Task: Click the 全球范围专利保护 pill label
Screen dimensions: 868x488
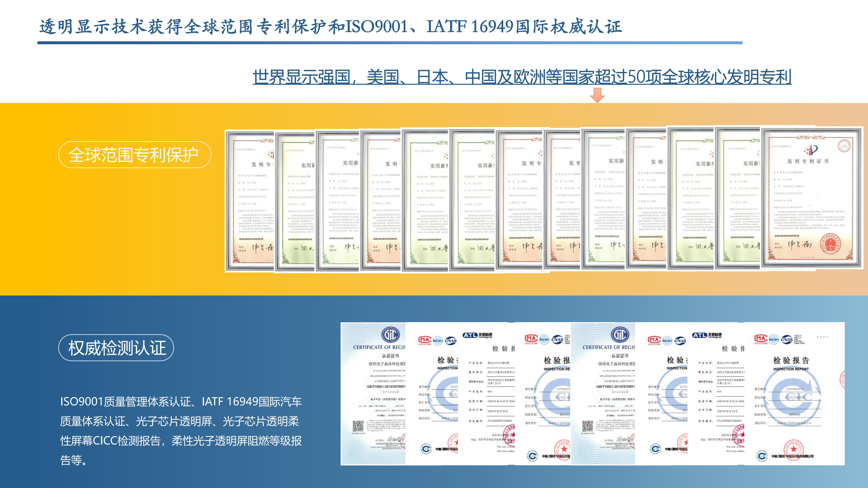Action: click(x=134, y=155)
